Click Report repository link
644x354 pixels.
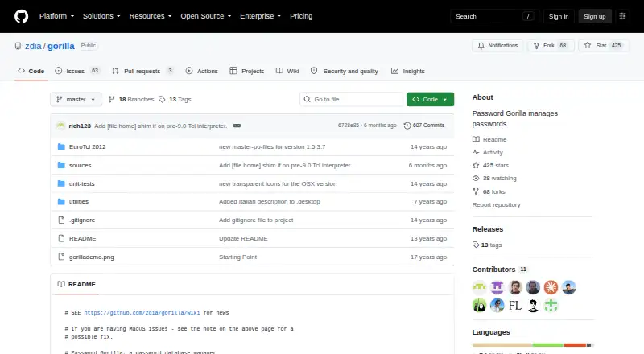[x=496, y=204]
